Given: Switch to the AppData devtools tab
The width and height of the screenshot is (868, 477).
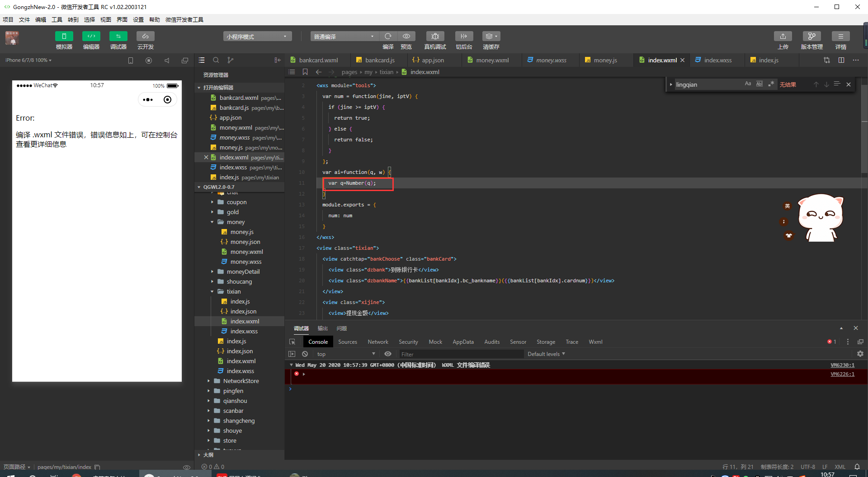Looking at the screenshot, I should (x=463, y=342).
